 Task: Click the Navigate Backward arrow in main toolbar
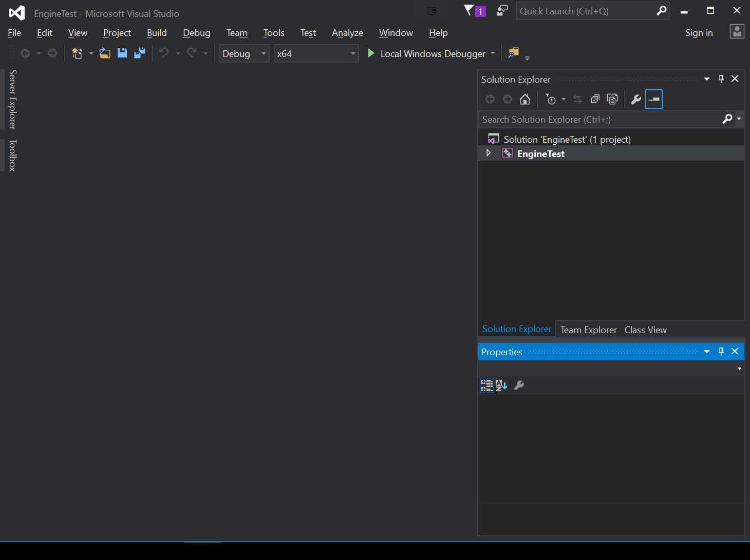(x=25, y=53)
